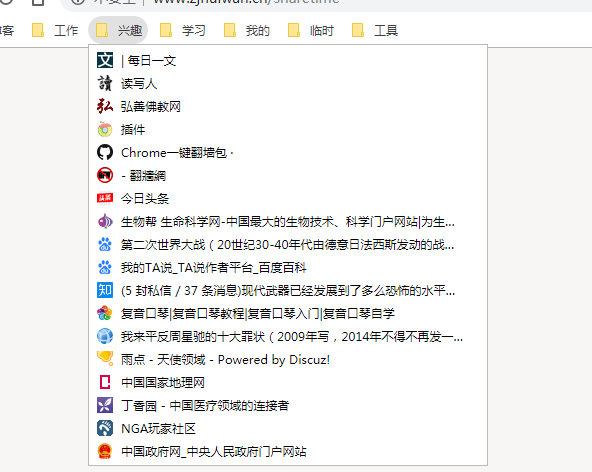Open the 第二次世界大战 Baidu bookmark

[x=288, y=245]
